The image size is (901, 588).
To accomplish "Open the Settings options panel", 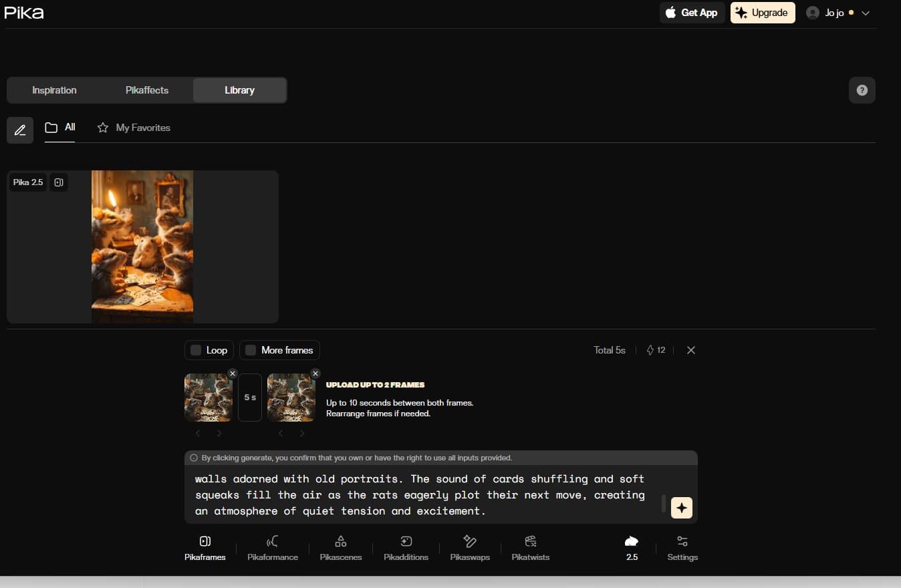I will tap(682, 547).
